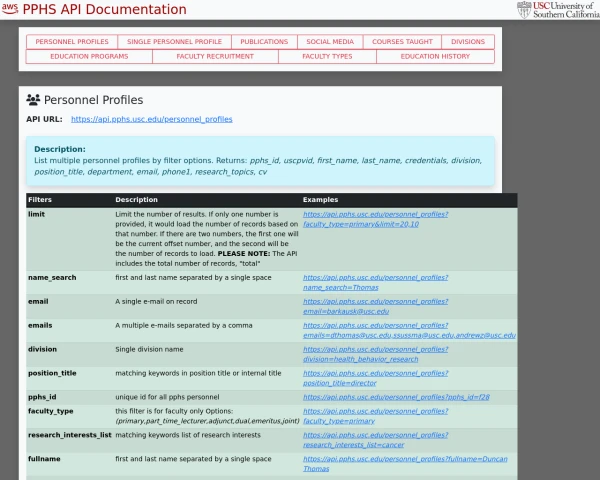The width and height of the screenshot is (600, 480).
Task: Click the PPHS API Documentation page title
Action: (x=104, y=10)
